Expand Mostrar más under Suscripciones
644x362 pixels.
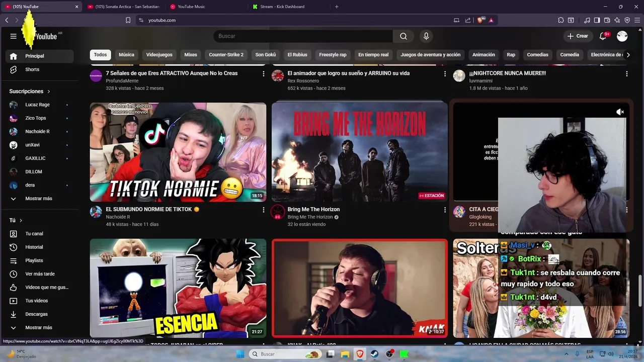pyautogui.click(x=39, y=199)
